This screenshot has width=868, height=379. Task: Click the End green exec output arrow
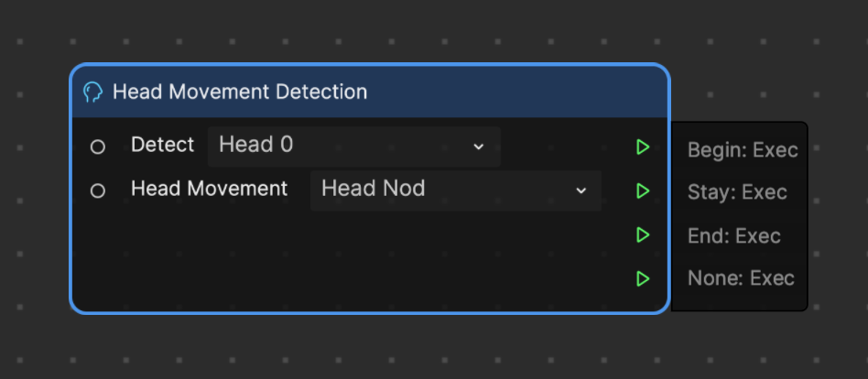point(643,234)
